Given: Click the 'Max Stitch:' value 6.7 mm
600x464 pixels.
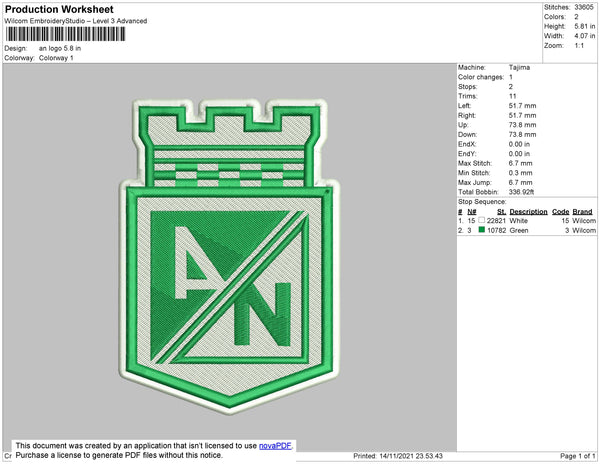Looking at the screenshot, I should click(520, 163).
